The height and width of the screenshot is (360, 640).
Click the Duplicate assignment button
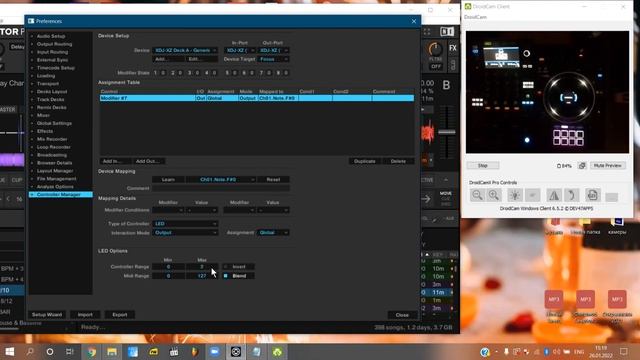pyautogui.click(x=364, y=161)
